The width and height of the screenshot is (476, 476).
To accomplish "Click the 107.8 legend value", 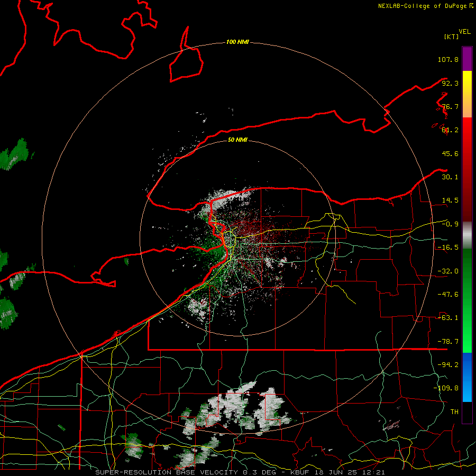I will click(448, 59).
